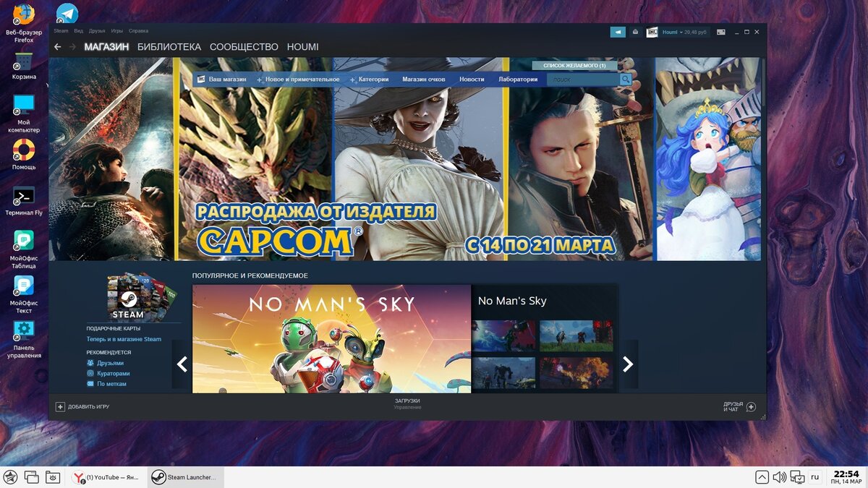The width and height of the screenshot is (868, 488).
Task: Focus the store поиск search field
Action: pyautogui.click(x=582, y=80)
